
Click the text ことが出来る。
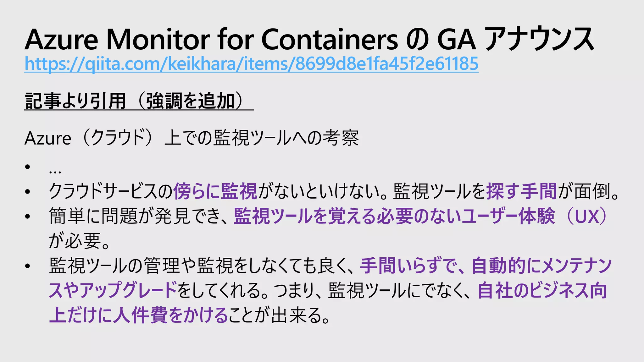click(x=279, y=315)
